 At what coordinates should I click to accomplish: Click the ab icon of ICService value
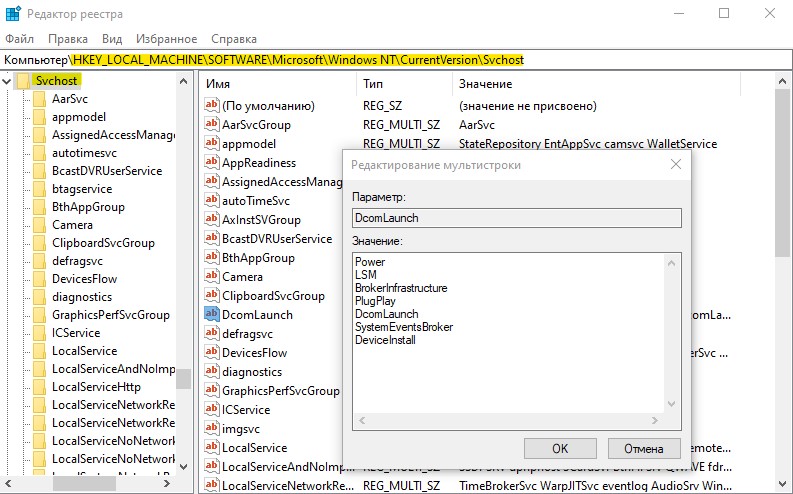211,409
